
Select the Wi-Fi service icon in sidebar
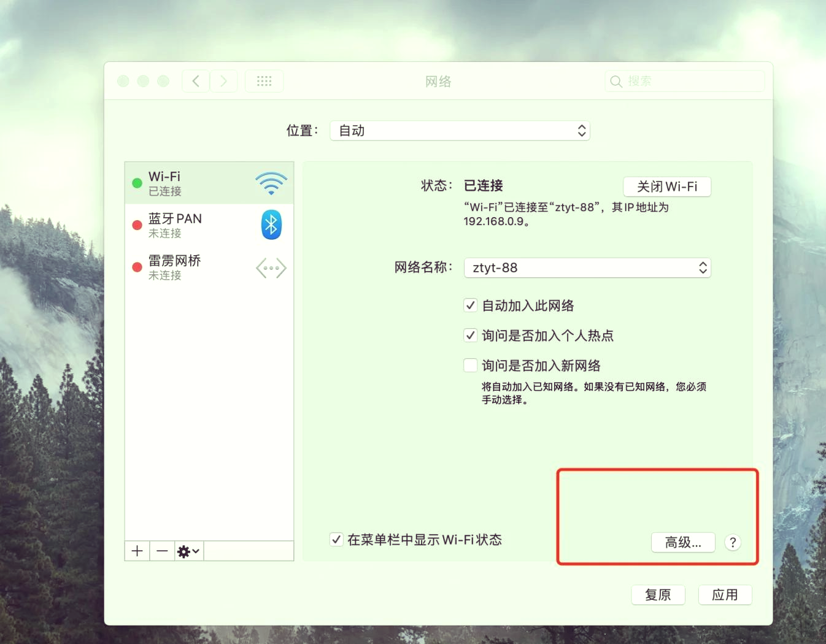point(271,183)
